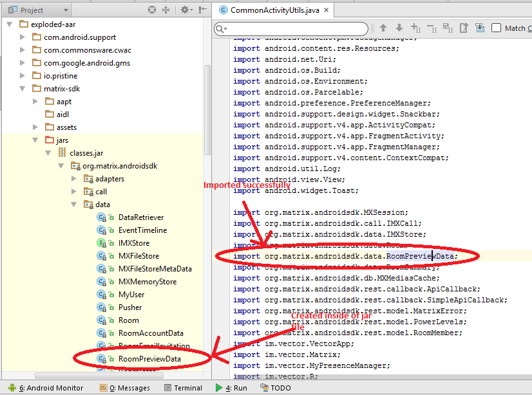Open the TODO tool window

(276, 387)
